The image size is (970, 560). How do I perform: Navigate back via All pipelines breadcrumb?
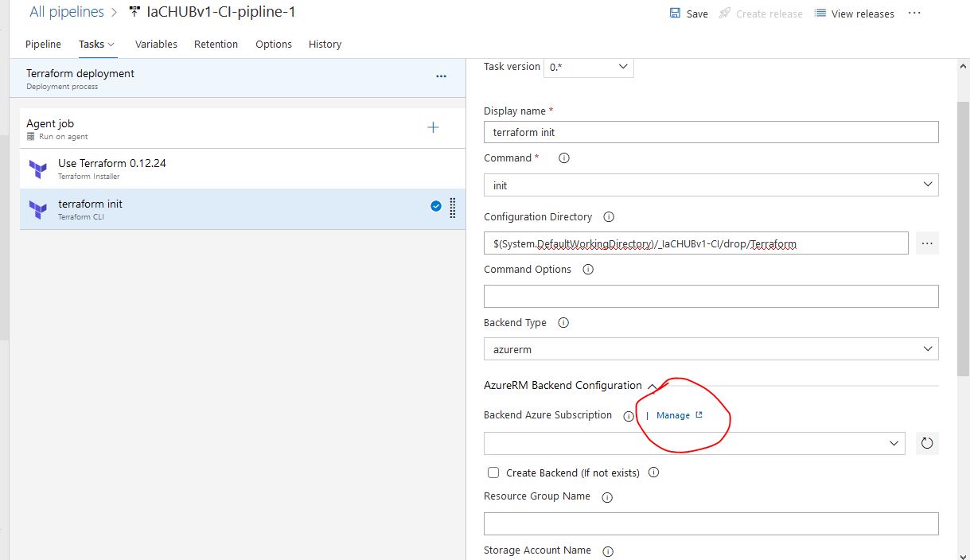67,11
